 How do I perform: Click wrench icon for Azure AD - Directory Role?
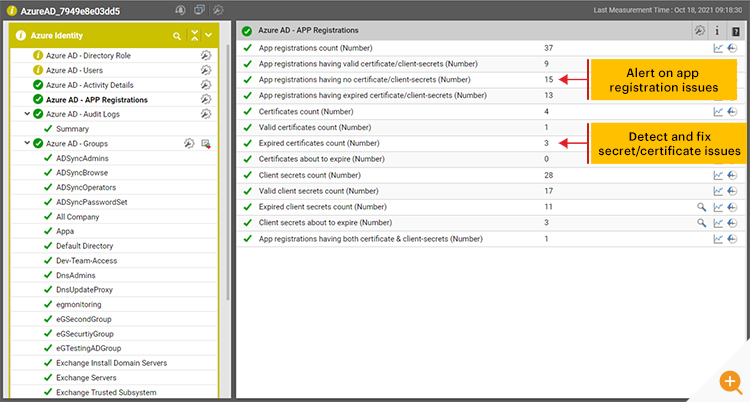coord(206,56)
